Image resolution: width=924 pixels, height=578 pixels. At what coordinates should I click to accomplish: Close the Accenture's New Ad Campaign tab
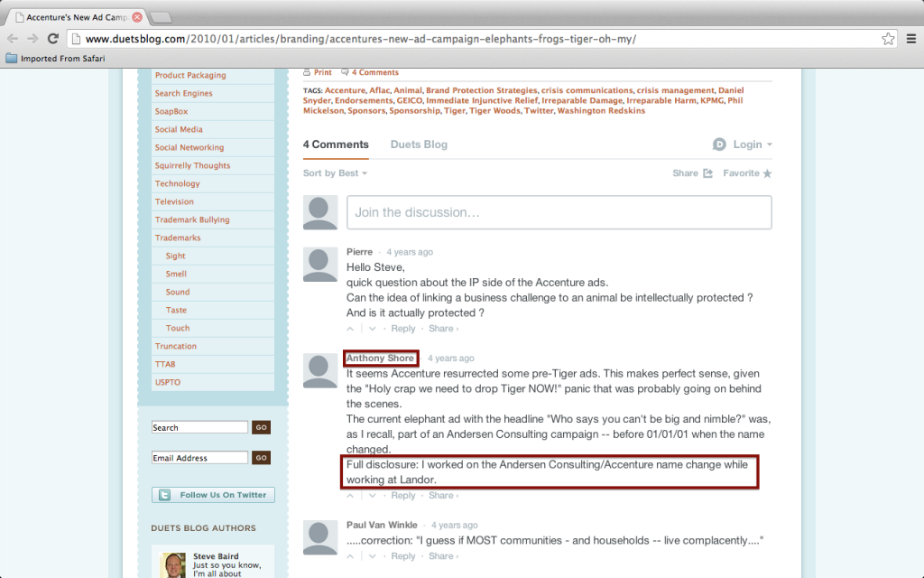click(x=137, y=17)
